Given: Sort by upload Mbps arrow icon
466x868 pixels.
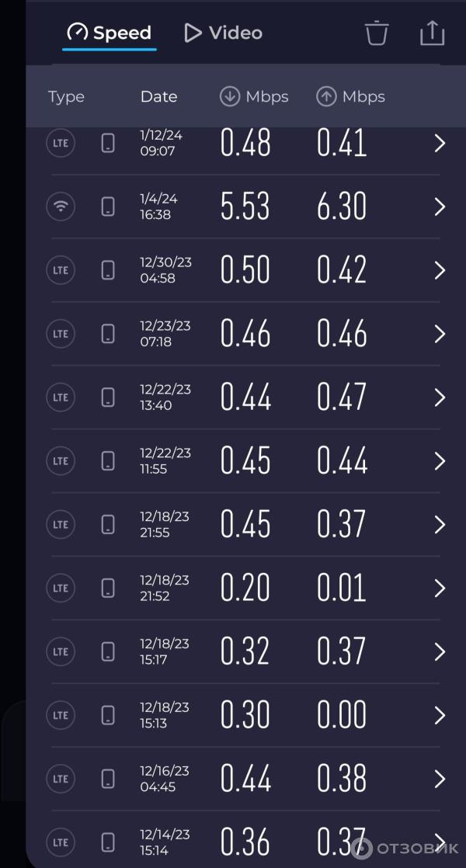Looking at the screenshot, I should pyautogui.click(x=326, y=96).
